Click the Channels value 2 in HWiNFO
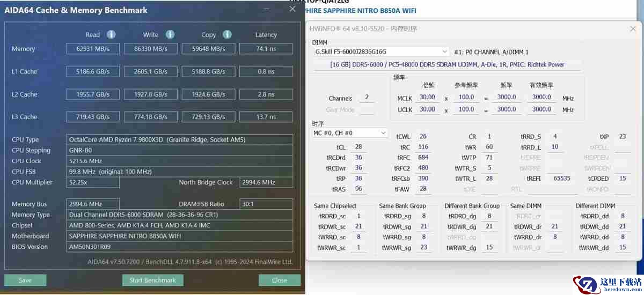Image resolution: width=644 pixels, height=295 pixels. coord(367,98)
